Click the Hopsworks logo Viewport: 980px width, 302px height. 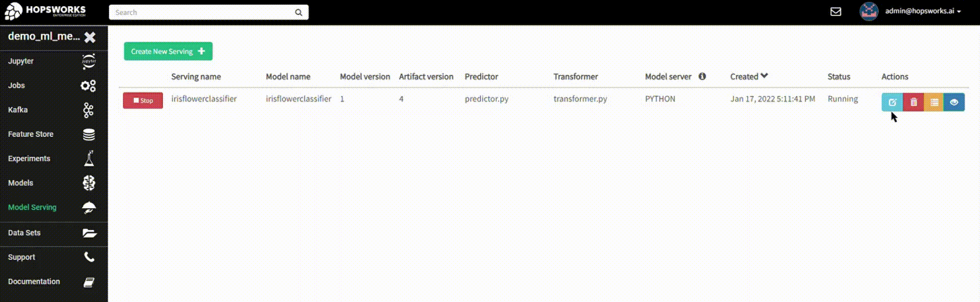(x=45, y=11)
